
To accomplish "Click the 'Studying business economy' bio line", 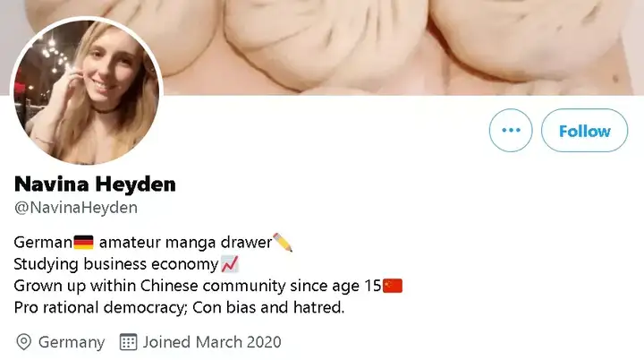I will coord(115,264).
